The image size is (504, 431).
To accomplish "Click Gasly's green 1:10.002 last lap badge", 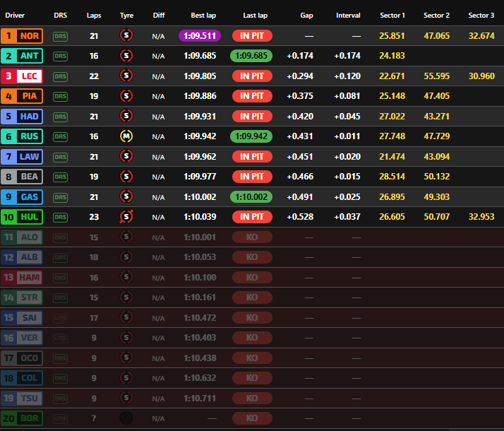I will click(x=252, y=196).
